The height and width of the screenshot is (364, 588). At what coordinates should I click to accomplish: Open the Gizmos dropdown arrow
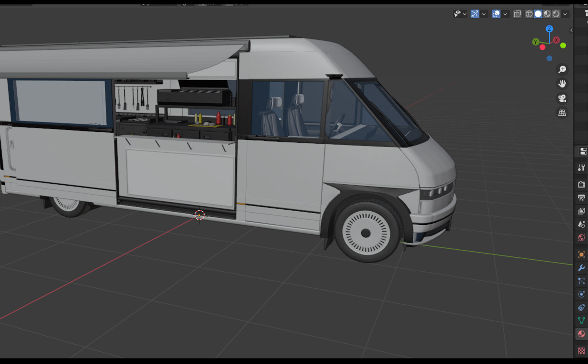click(484, 14)
